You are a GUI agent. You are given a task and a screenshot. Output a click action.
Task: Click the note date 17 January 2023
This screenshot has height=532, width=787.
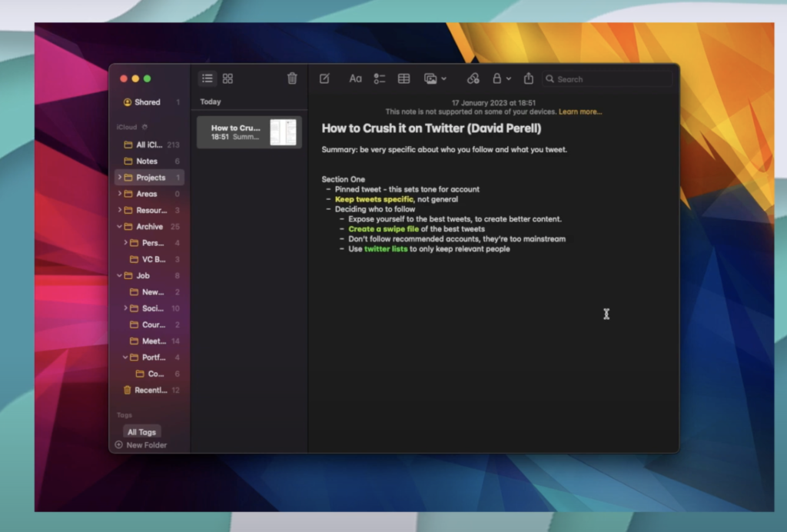pos(493,102)
